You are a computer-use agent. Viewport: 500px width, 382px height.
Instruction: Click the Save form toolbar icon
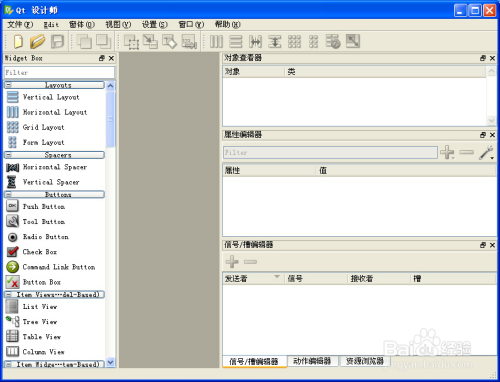pos(57,42)
